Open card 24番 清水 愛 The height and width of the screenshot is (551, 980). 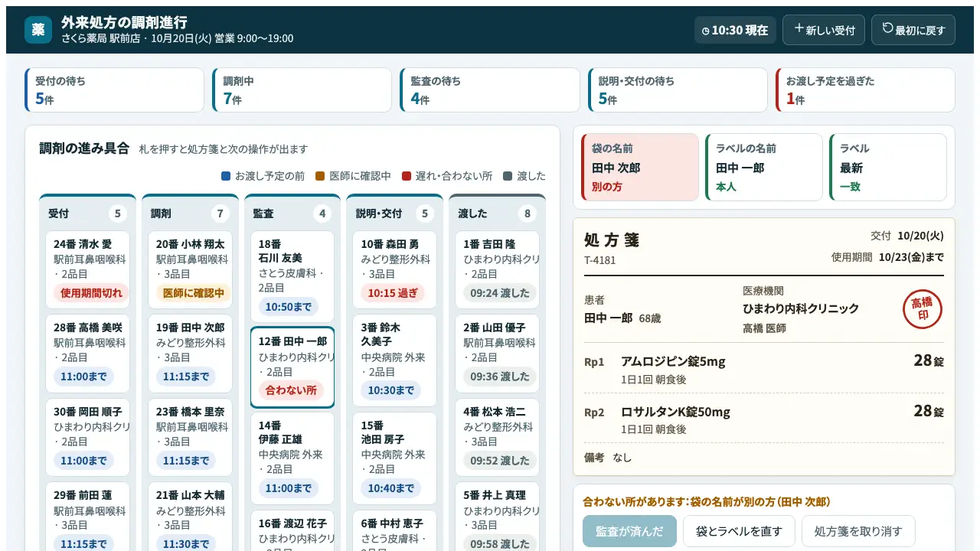point(87,269)
